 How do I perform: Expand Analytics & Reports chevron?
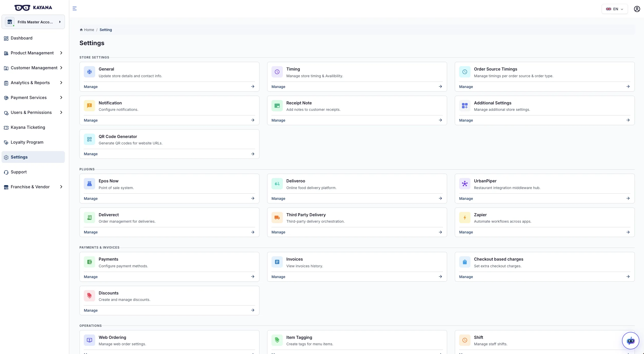[61, 83]
